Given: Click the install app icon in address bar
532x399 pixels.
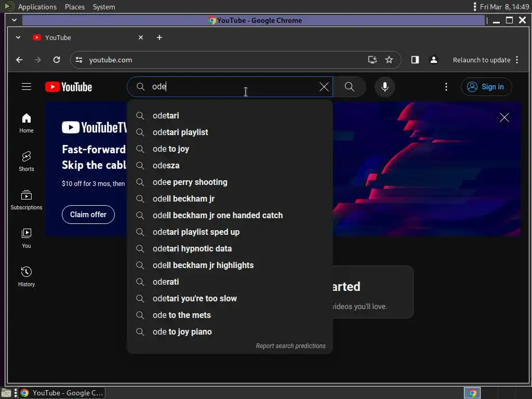Looking at the screenshot, I should coord(373,60).
